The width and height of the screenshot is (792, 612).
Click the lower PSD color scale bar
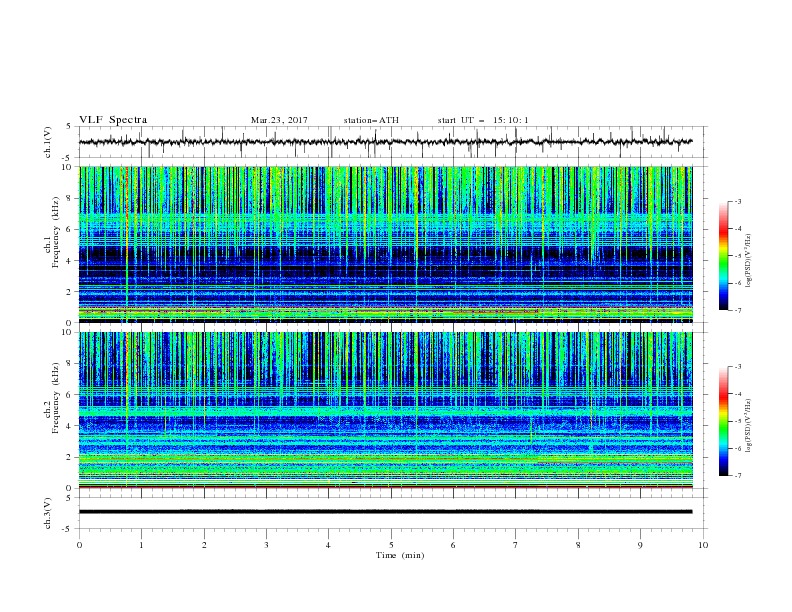point(723,421)
